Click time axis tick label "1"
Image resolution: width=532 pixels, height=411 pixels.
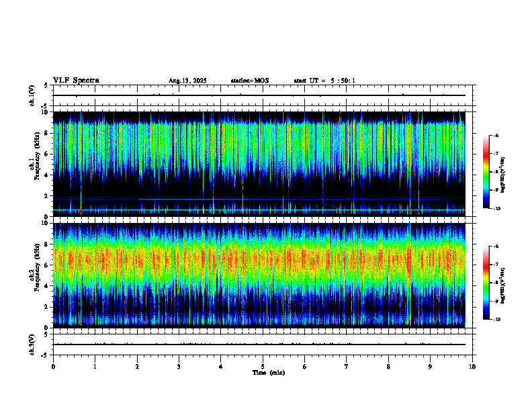[95, 367]
